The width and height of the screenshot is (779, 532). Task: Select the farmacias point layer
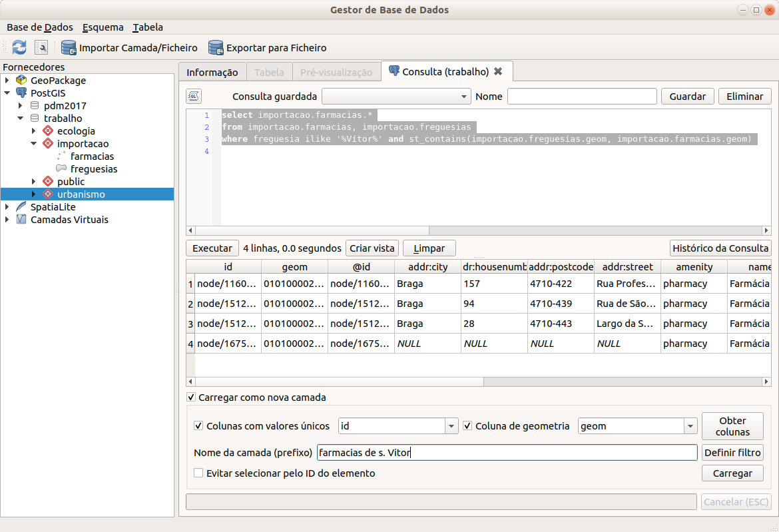click(92, 156)
